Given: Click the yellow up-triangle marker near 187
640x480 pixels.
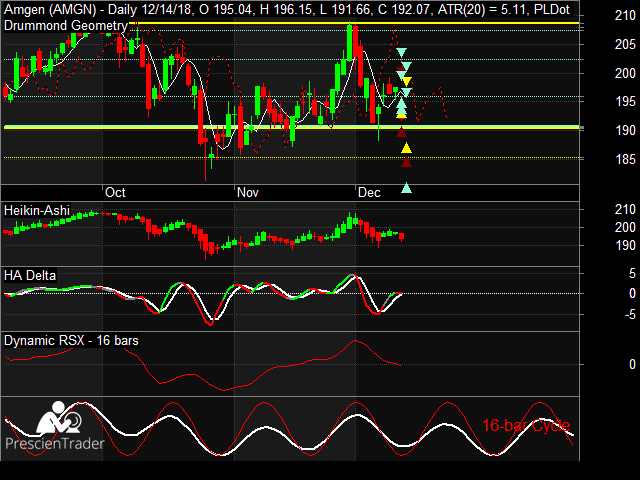Looking at the screenshot, I should pos(406,148).
